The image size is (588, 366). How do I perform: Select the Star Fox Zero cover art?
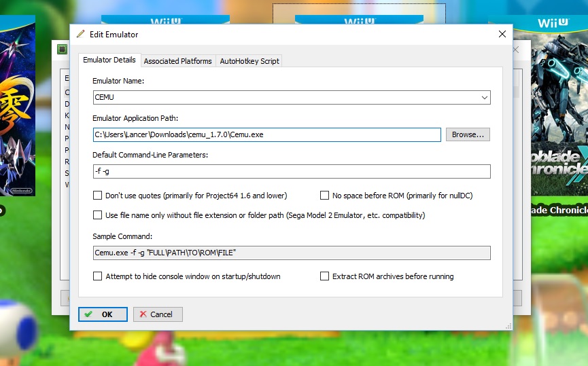click(18, 106)
